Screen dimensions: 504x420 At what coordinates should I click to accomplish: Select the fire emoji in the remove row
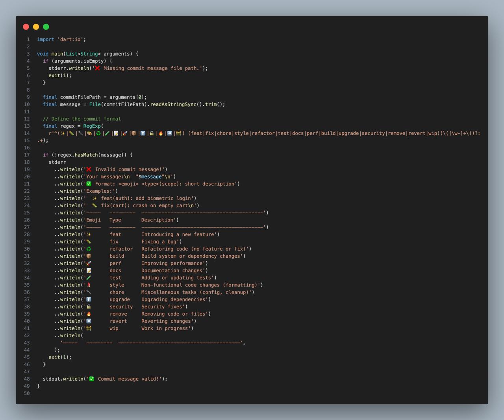coord(89,314)
